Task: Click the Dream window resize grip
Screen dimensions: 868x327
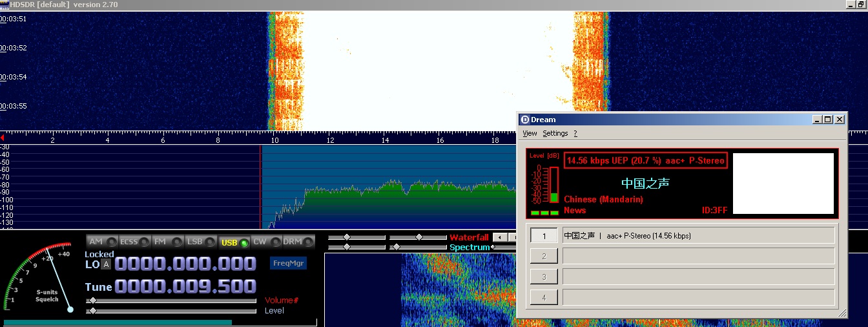Action: pos(842,313)
